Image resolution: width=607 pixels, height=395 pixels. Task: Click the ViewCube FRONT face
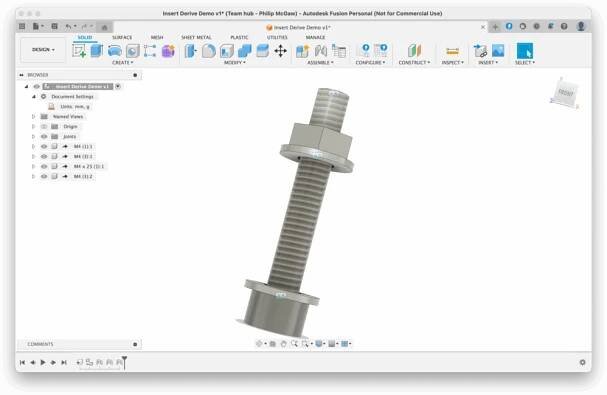point(565,93)
